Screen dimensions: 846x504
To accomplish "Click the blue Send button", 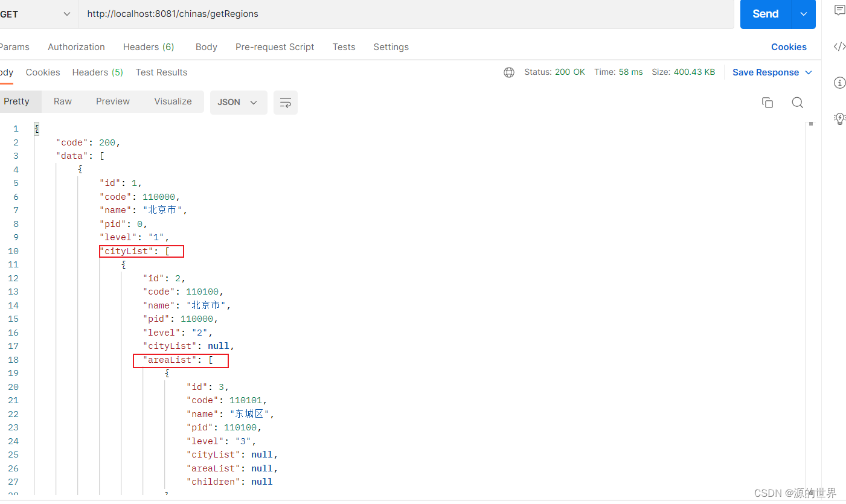I will (765, 14).
